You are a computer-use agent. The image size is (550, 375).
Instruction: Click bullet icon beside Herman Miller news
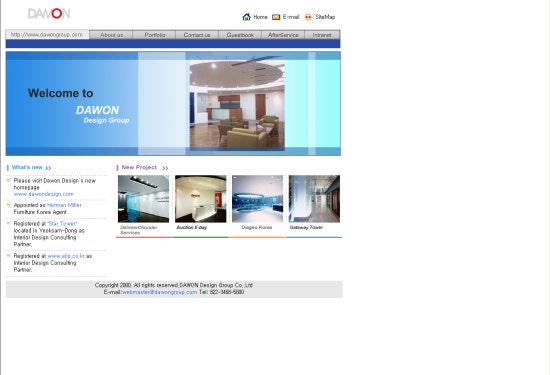point(8,205)
